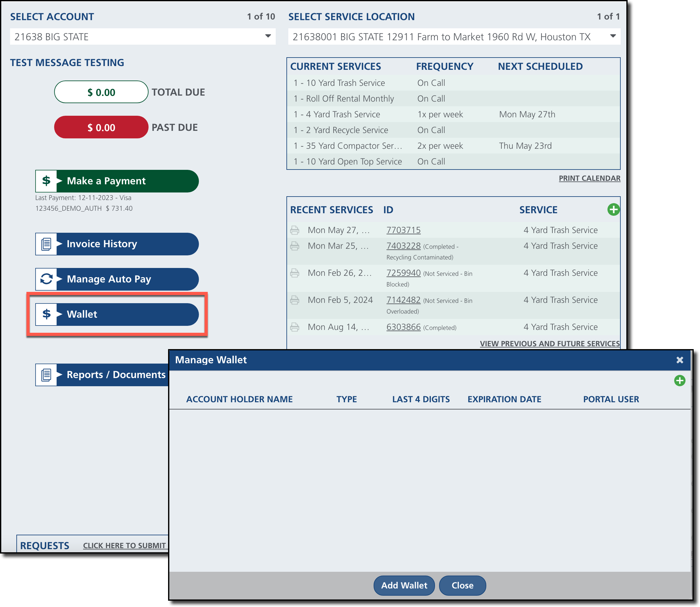Click printer icon for Mon Feb 26 service
The width and height of the screenshot is (700, 607).
pyautogui.click(x=295, y=273)
